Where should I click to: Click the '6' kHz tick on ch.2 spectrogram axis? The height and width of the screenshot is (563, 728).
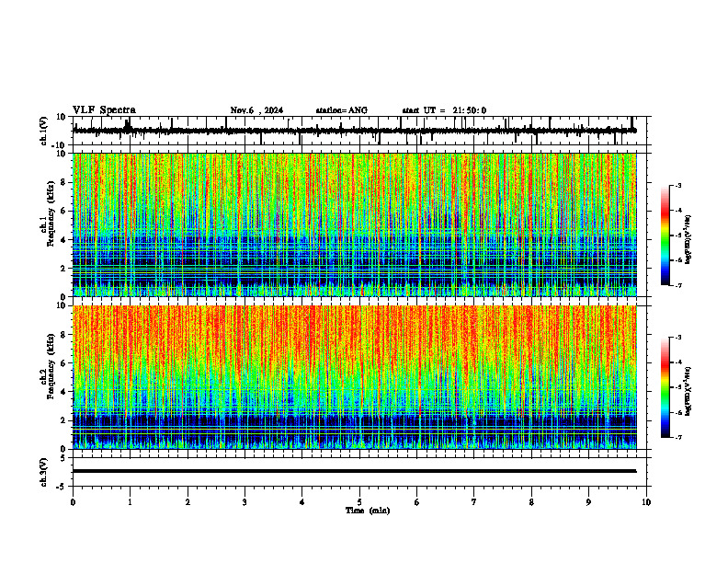click(63, 363)
